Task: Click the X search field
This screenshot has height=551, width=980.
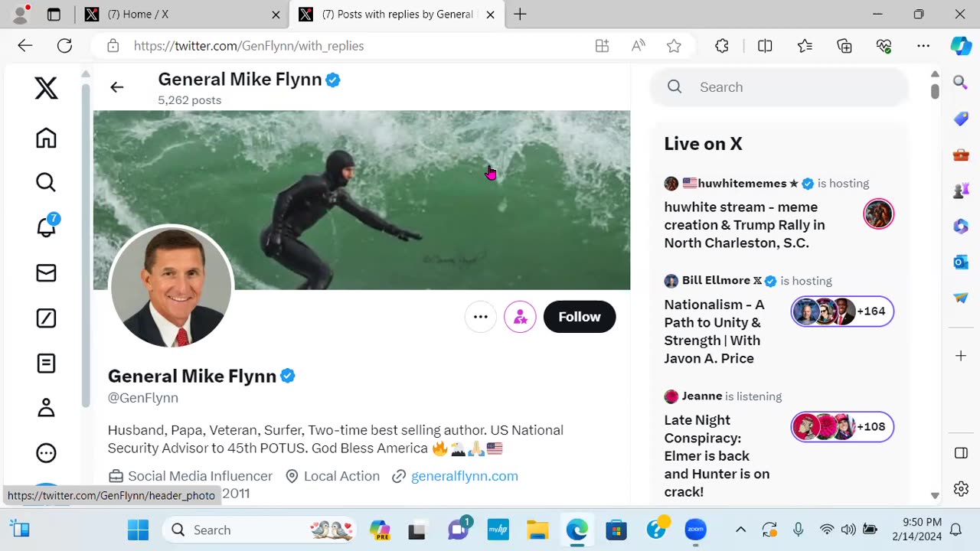Action: coord(779,87)
